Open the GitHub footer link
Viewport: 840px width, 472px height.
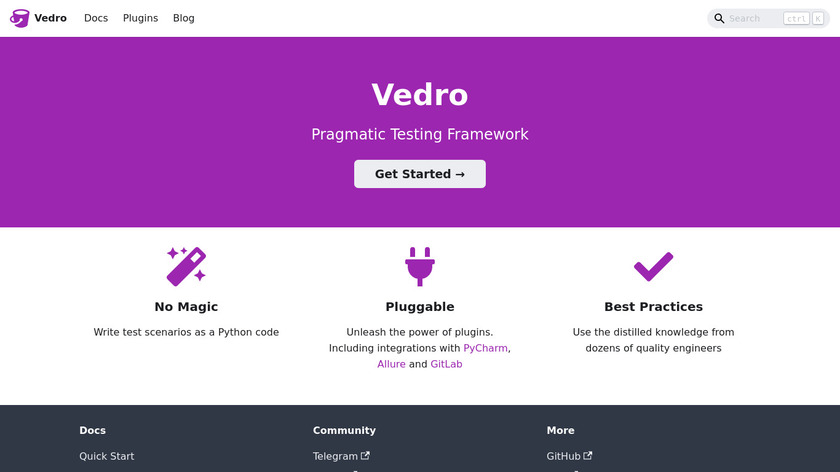point(563,456)
